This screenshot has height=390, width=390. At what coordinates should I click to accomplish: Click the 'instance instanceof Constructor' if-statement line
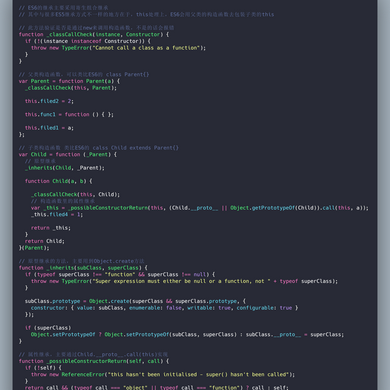point(88,41)
